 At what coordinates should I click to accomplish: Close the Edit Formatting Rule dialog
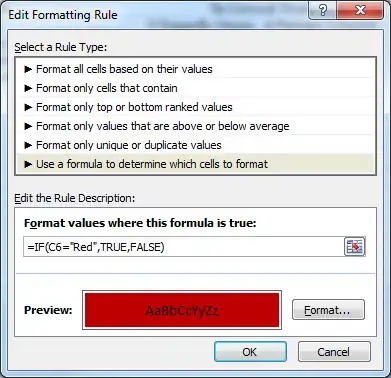click(x=360, y=11)
